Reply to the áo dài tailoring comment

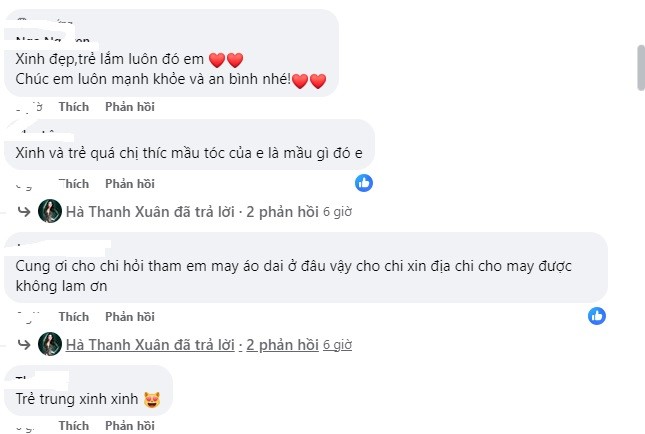130,316
